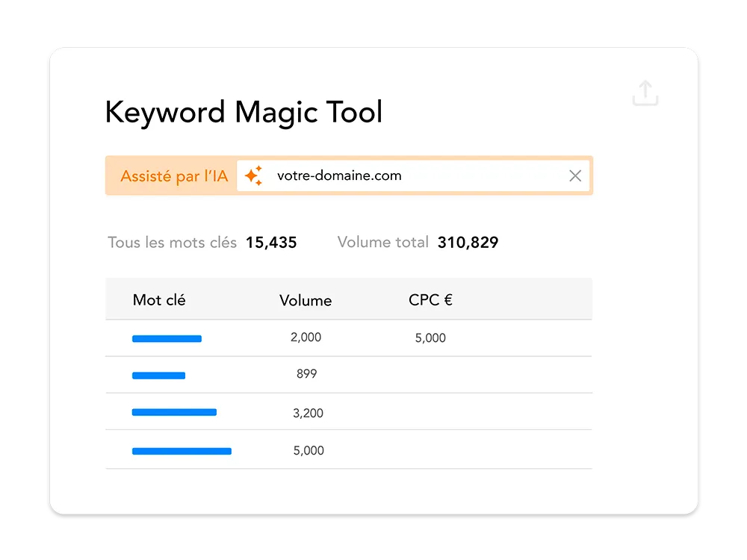This screenshot has height=560, width=747.
Task: Focus the votre-domaine.com input field
Action: (413, 175)
